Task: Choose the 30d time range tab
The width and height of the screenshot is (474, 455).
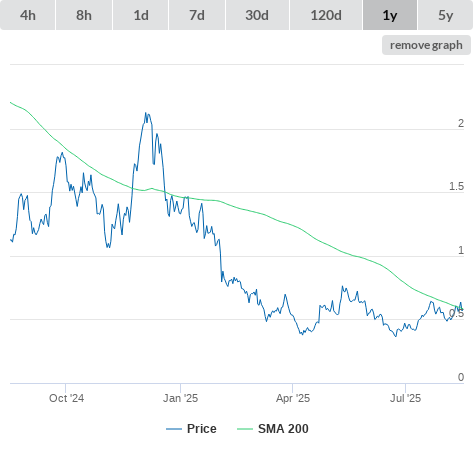Action: click(x=257, y=15)
